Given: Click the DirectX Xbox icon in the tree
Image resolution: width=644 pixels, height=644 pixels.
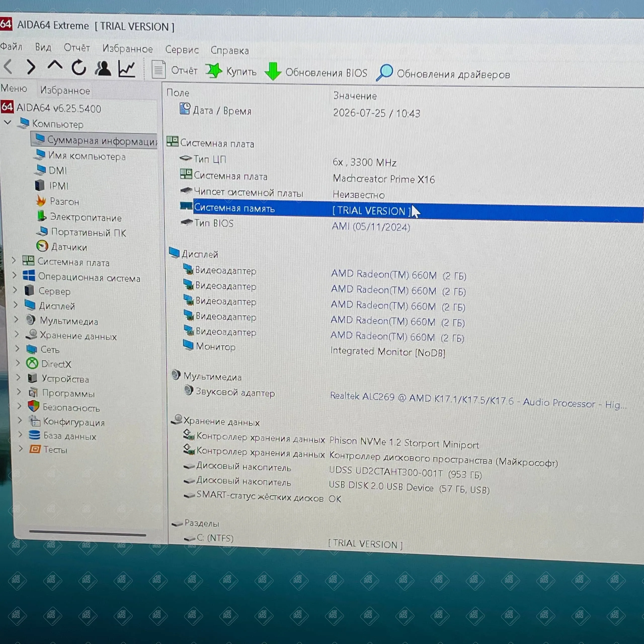Looking at the screenshot, I should (x=32, y=363).
